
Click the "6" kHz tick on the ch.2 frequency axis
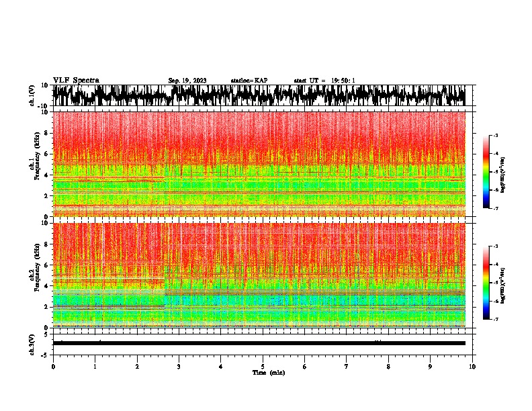pos(46,265)
